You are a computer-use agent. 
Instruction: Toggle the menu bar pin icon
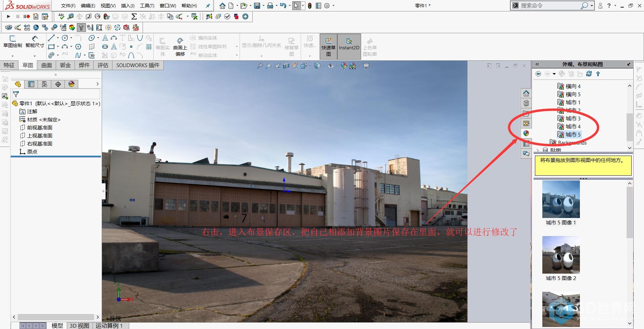tap(208, 6)
